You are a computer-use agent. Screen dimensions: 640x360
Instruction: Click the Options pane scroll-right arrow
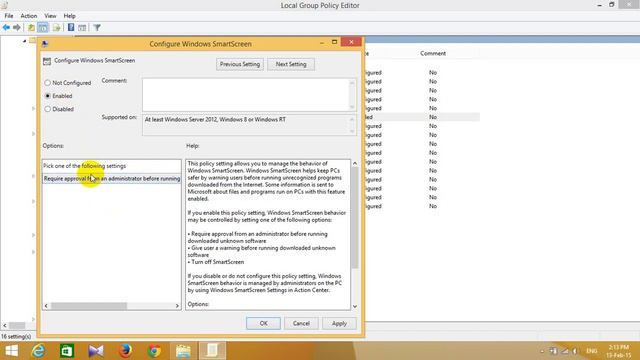pyautogui.click(x=177, y=306)
